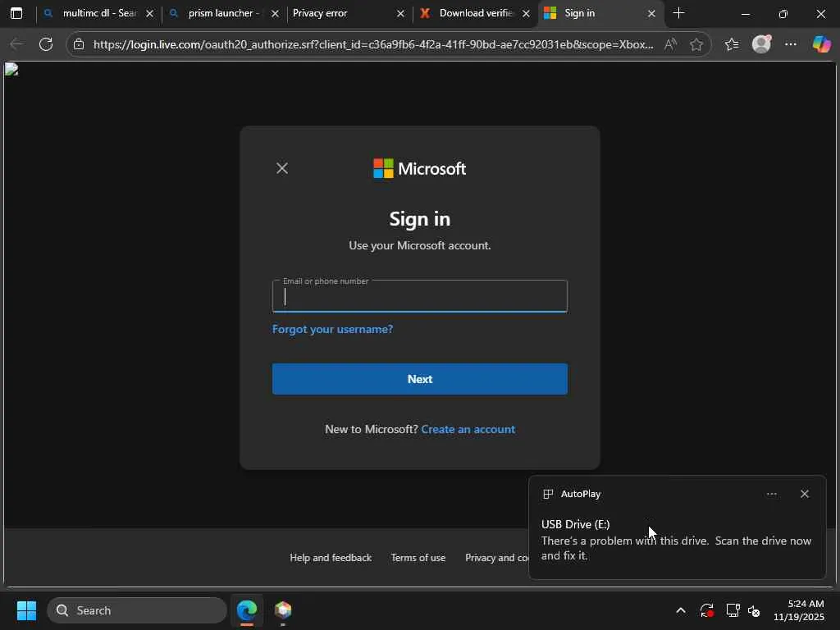Focus the Email or phone number field

(x=420, y=295)
